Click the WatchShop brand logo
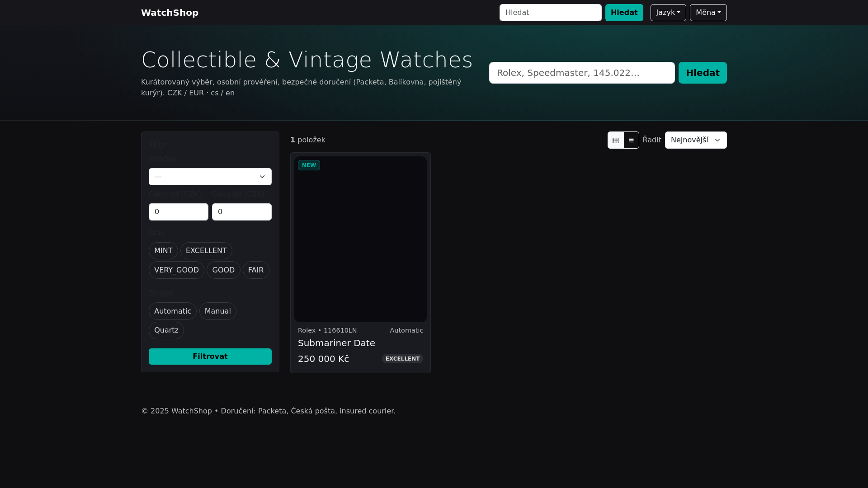The width and height of the screenshot is (868, 488). pos(170,13)
